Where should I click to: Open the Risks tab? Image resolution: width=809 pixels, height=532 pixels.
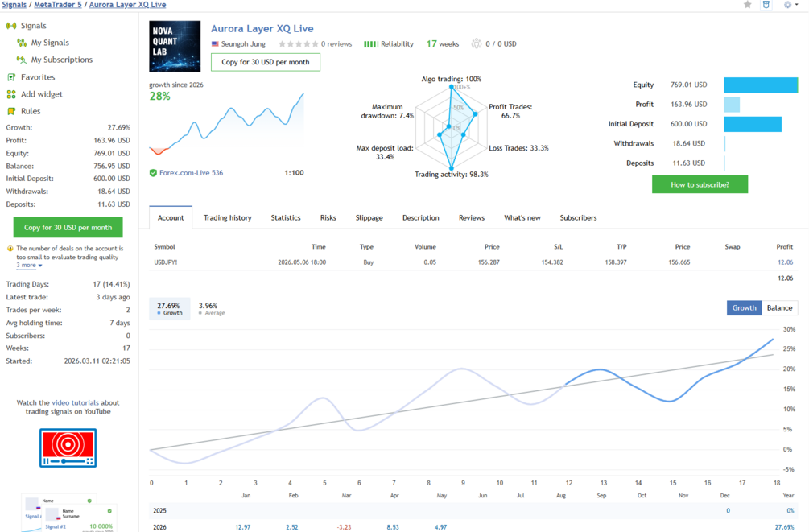[x=328, y=218]
